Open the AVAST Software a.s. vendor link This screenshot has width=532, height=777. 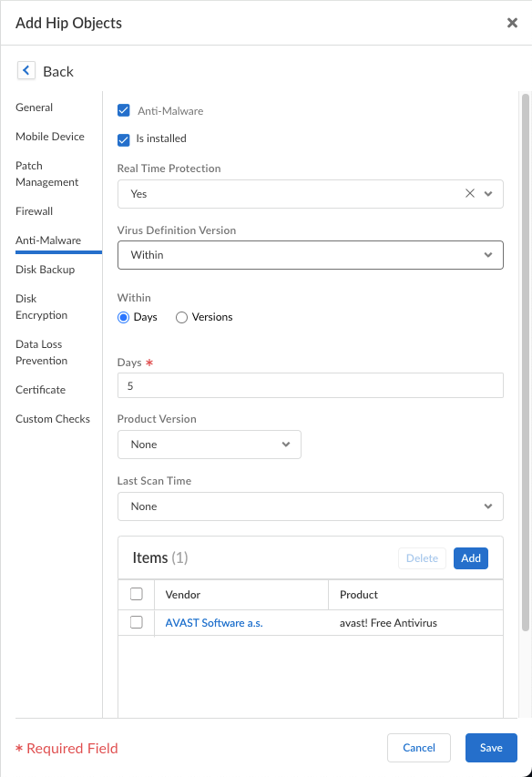point(214,623)
